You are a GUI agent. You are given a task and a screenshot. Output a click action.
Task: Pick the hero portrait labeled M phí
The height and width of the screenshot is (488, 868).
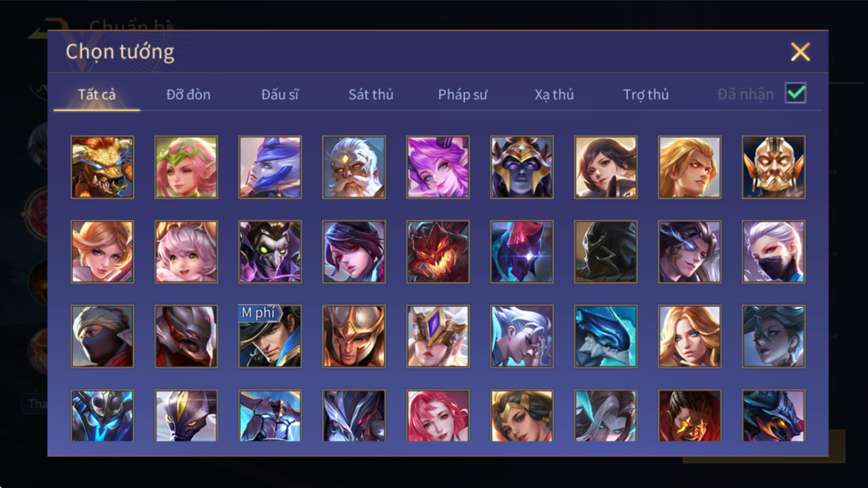click(x=270, y=336)
